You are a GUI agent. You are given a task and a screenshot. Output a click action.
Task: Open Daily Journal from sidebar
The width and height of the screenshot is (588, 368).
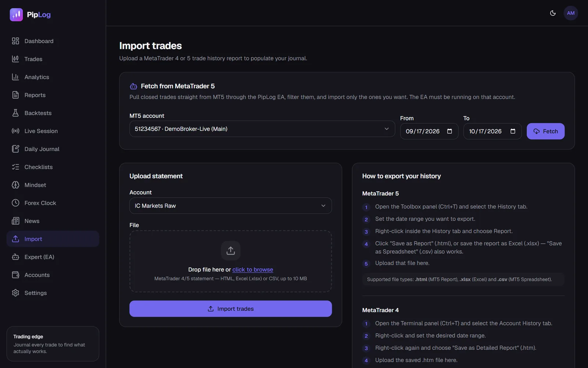(53, 149)
